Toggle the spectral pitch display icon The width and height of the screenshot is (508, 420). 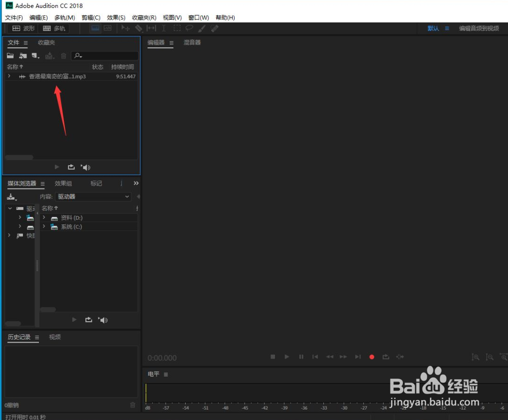coord(108,28)
